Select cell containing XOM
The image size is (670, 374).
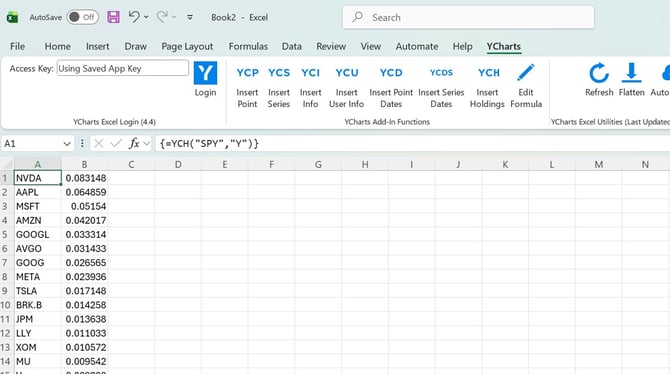pyautogui.click(x=38, y=347)
